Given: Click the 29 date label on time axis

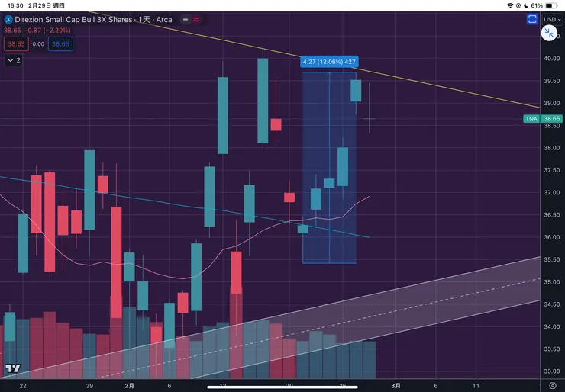Looking at the screenshot, I should pyautogui.click(x=89, y=386).
